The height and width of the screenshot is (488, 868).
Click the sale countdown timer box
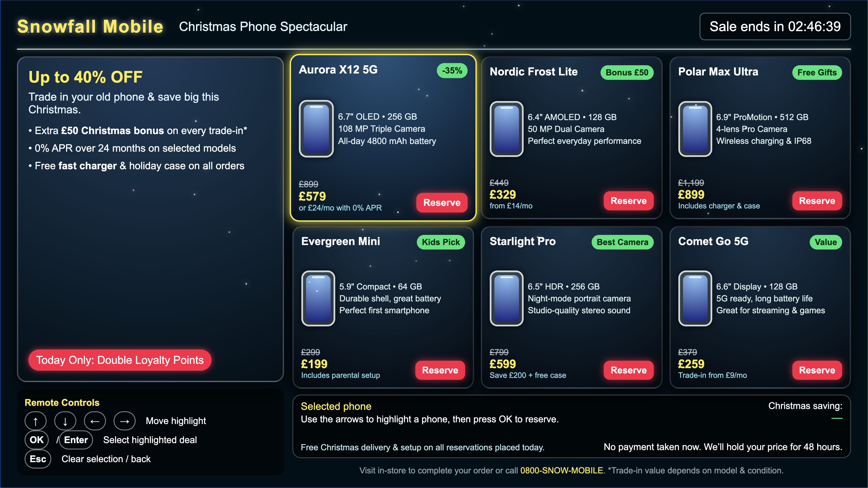coord(775,27)
